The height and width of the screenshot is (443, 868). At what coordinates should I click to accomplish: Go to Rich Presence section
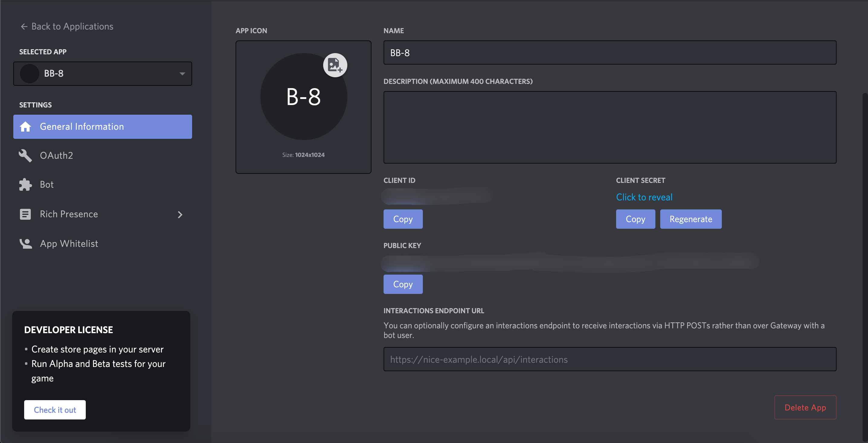[x=102, y=214]
